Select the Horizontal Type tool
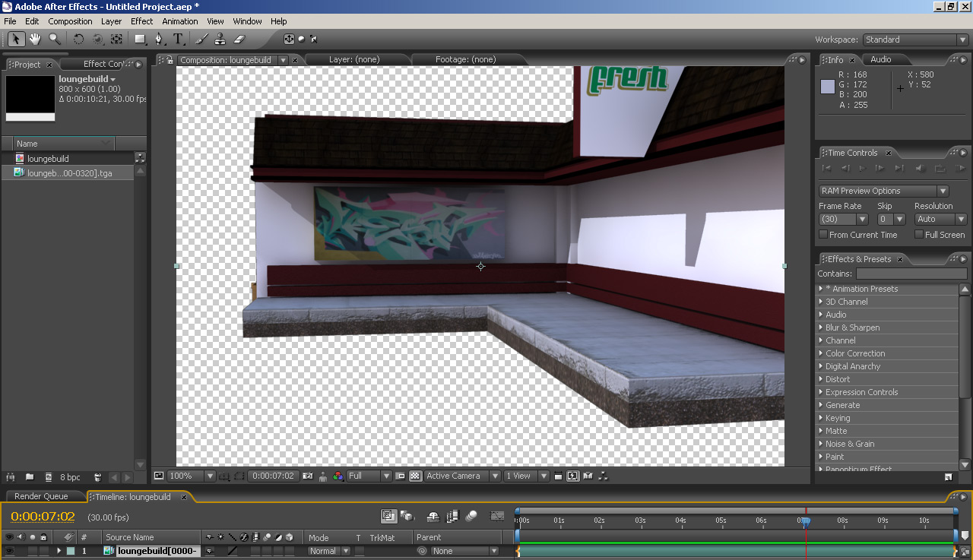The height and width of the screenshot is (560, 973). coord(178,39)
